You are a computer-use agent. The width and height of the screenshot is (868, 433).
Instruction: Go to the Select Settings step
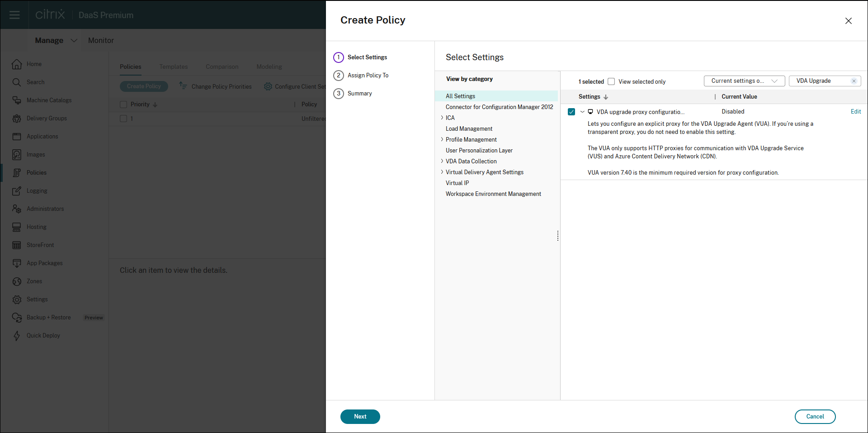(360, 57)
